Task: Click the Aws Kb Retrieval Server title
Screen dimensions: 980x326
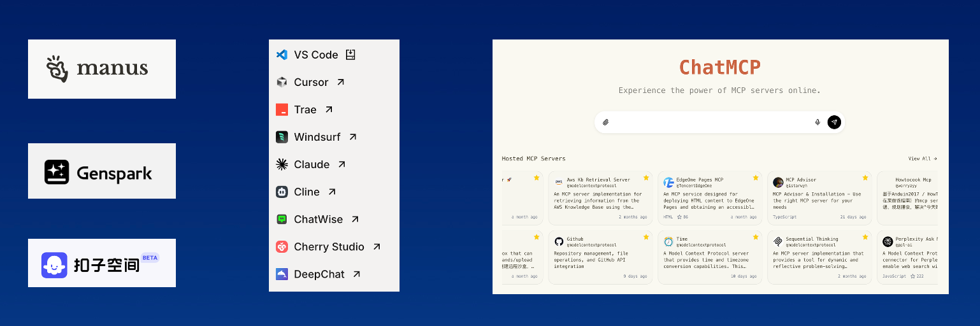Action: point(598,180)
